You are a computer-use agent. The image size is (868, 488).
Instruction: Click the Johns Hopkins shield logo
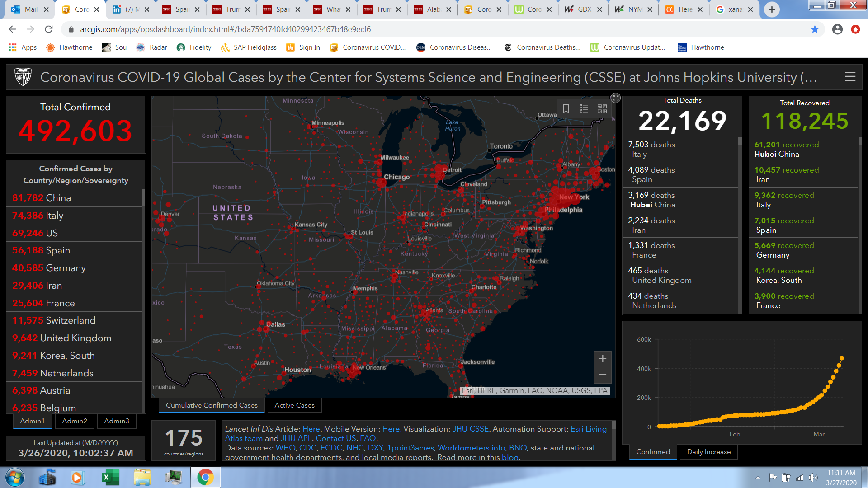[x=23, y=77]
